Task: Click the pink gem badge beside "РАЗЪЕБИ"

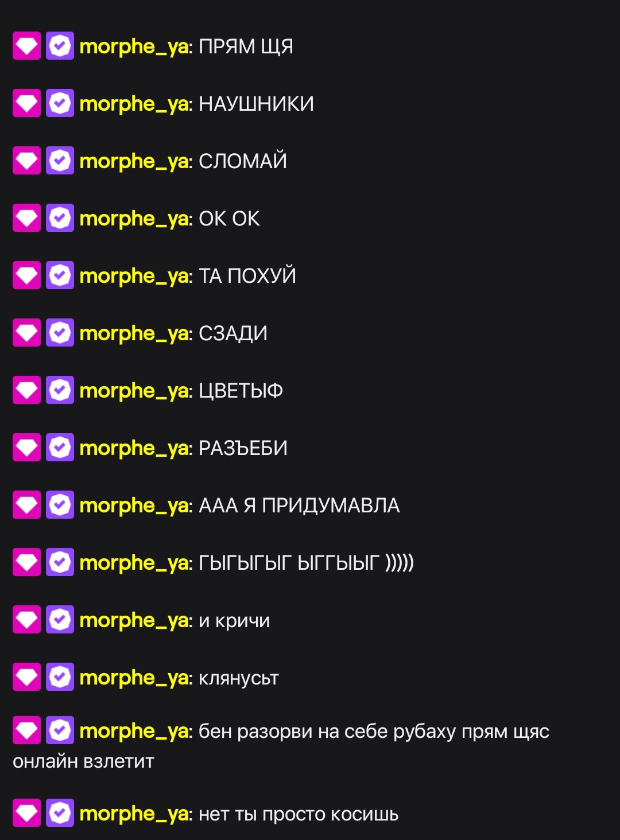Action: (26, 448)
